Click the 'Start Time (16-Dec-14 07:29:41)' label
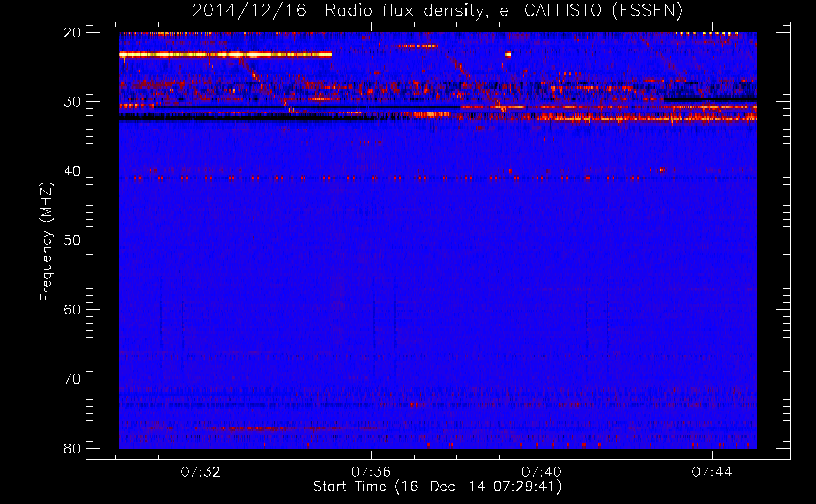 (437, 487)
